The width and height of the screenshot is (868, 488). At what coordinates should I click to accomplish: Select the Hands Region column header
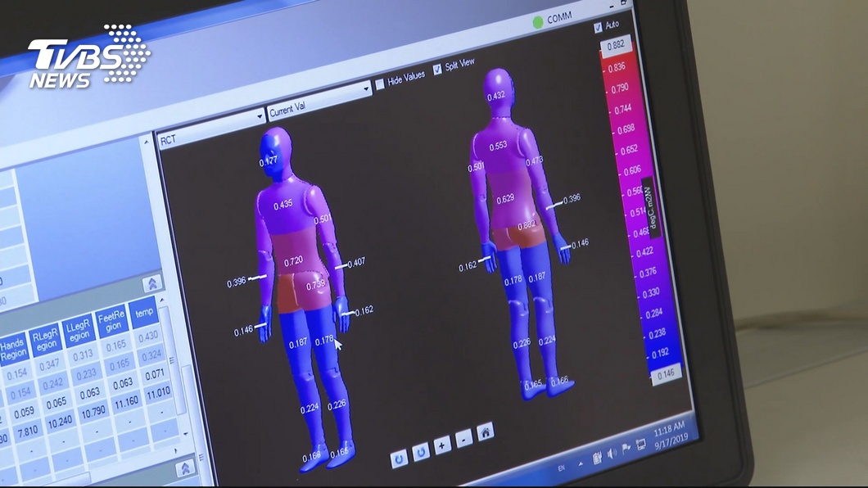(14, 350)
